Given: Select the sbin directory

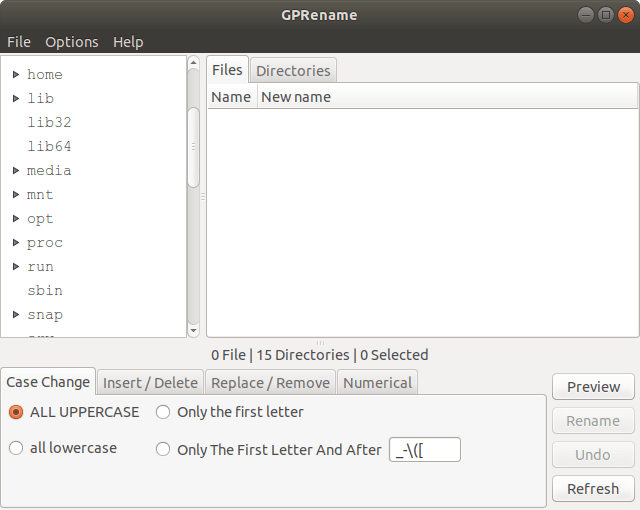Looking at the screenshot, I should point(45,291).
